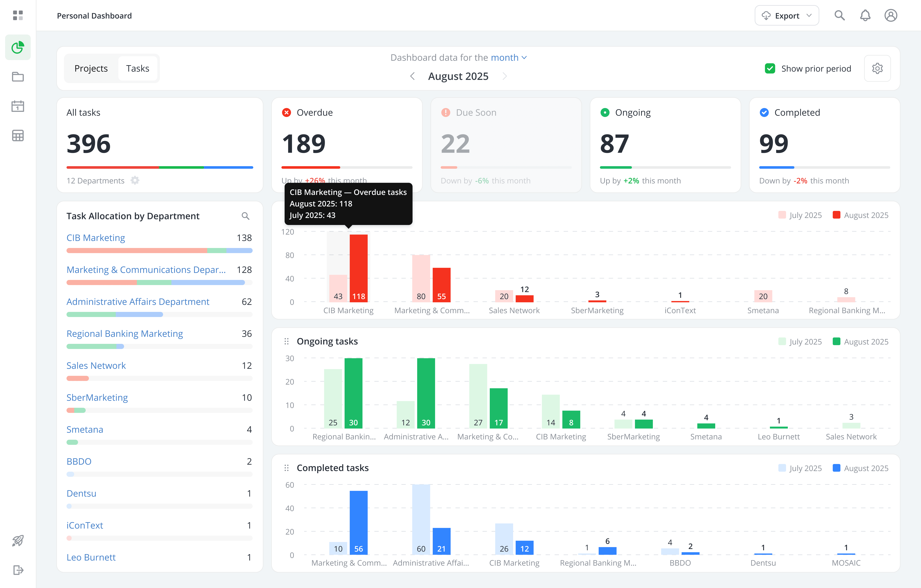Screen dimensions: 921x588
Task: Open the table view sidebar icon
Action: [18, 135]
